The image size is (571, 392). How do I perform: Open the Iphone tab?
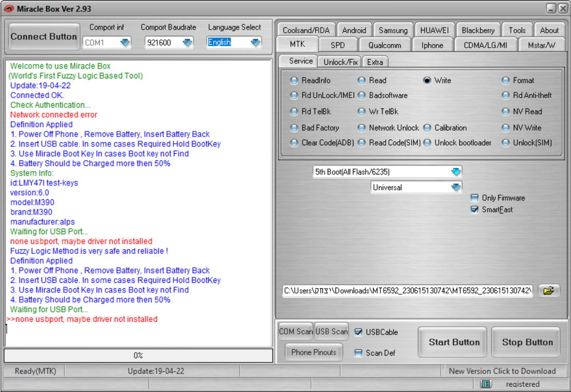point(432,45)
